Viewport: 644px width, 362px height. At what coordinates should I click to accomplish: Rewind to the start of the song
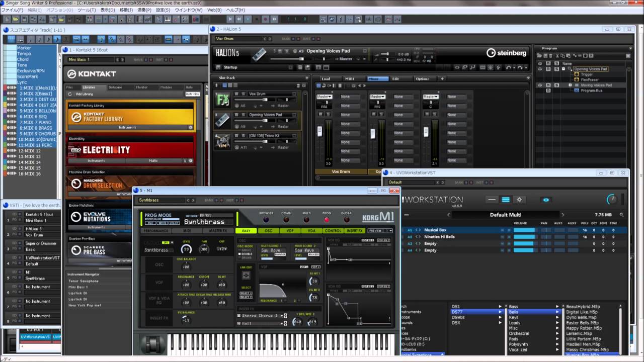[231, 19]
